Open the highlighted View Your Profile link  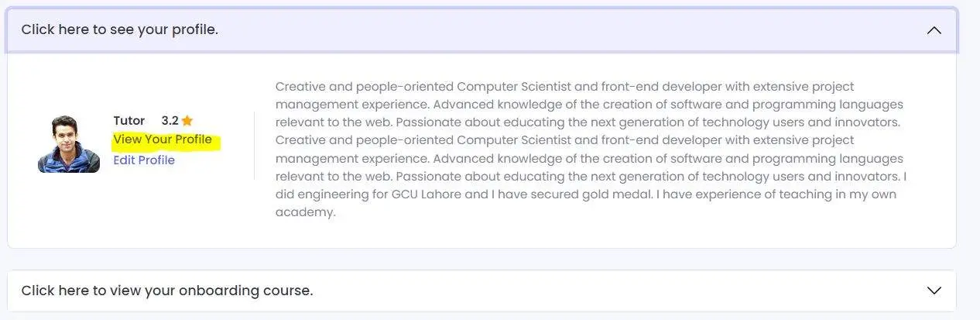pyautogui.click(x=163, y=140)
